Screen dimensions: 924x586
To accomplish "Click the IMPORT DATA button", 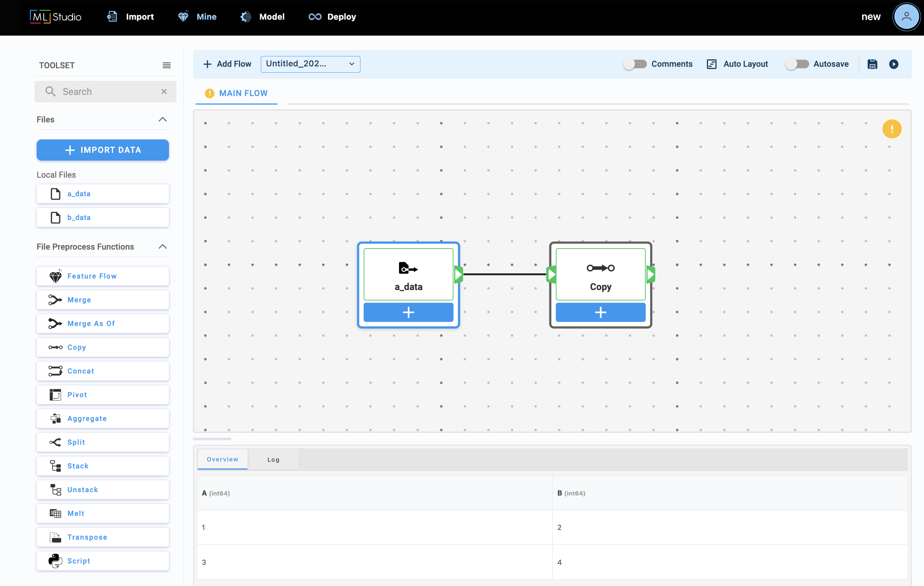I will click(103, 150).
